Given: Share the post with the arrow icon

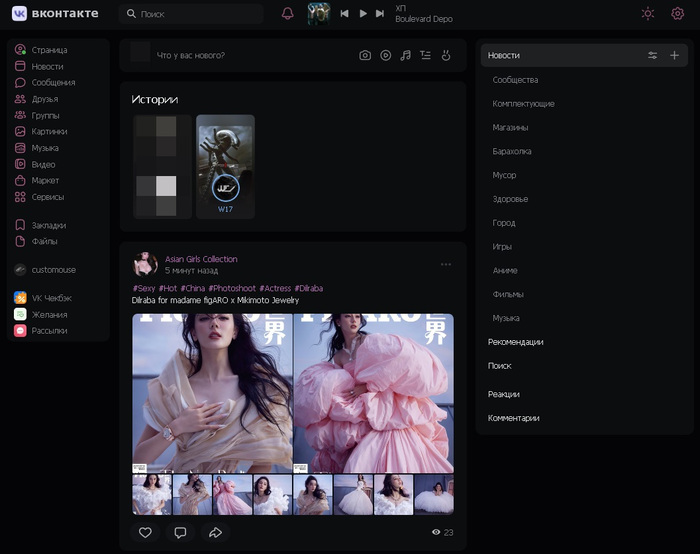Looking at the screenshot, I should pos(215,533).
